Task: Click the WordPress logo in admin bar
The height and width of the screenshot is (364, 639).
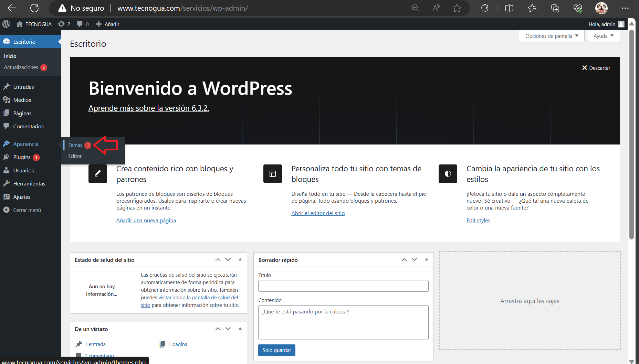Action: tap(6, 24)
